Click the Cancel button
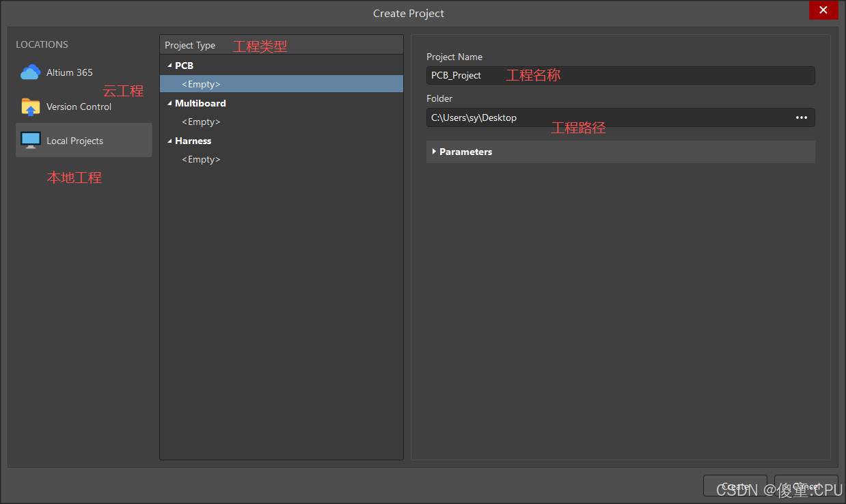Viewport: 846px width, 504px height. 806,486
